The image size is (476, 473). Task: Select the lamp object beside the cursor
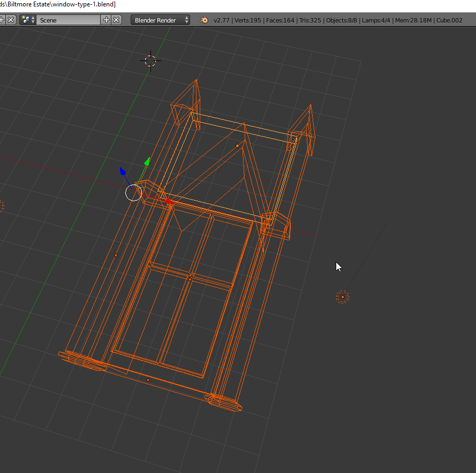click(343, 297)
